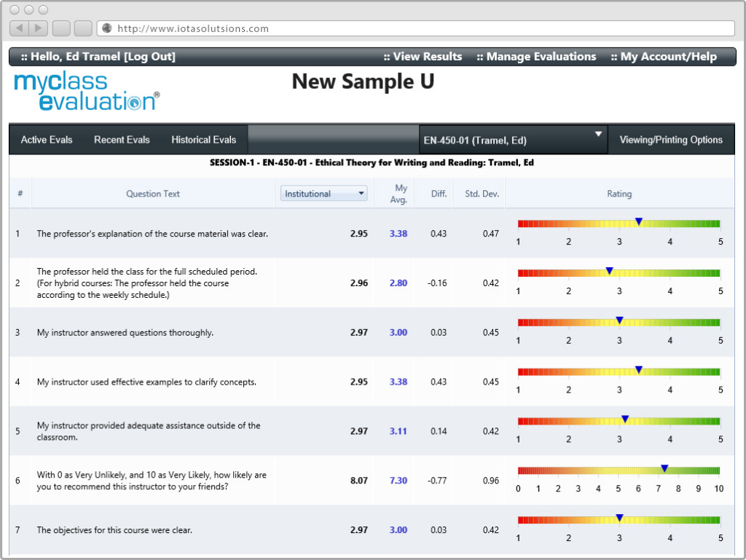Image resolution: width=746 pixels, height=560 pixels.
Task: Click the browser forward arrow button
Action: pyautogui.click(x=39, y=28)
